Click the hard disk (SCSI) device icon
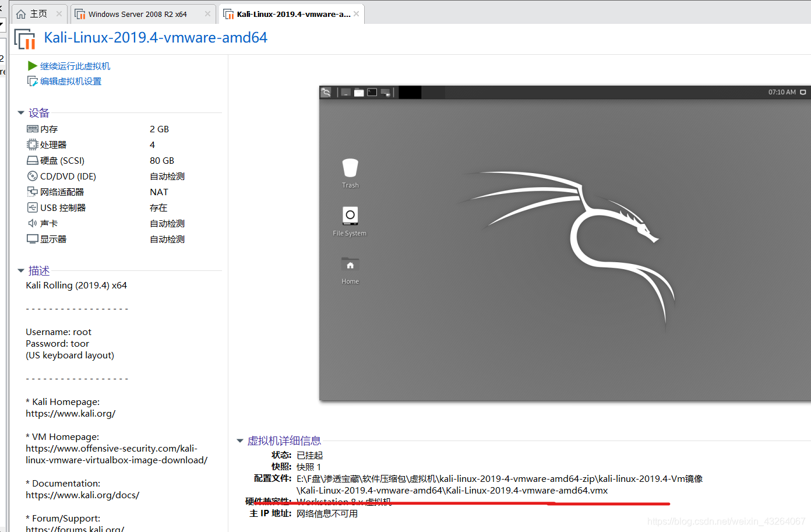This screenshot has height=532, width=811. tap(33, 160)
